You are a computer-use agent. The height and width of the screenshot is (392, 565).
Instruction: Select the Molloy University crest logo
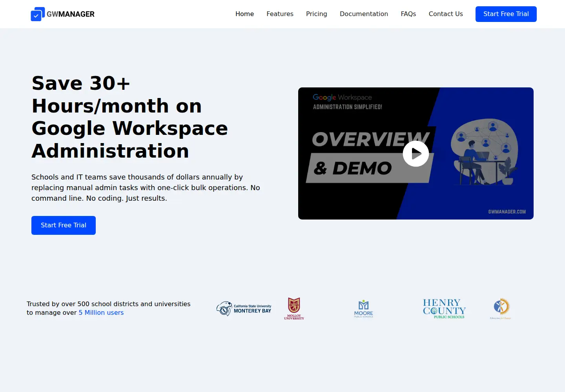point(294,309)
